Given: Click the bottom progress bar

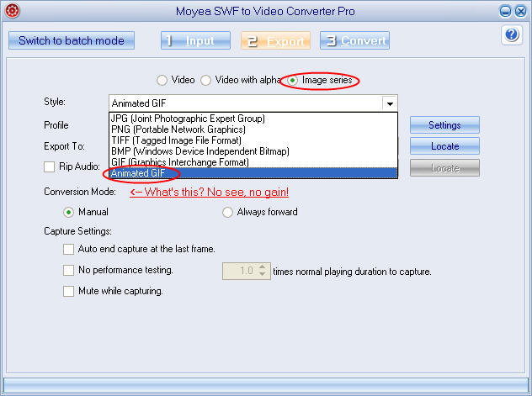Looking at the screenshot, I should pos(266,385).
